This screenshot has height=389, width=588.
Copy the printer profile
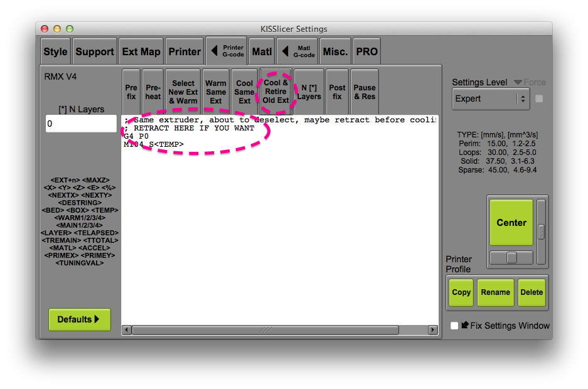pos(461,292)
